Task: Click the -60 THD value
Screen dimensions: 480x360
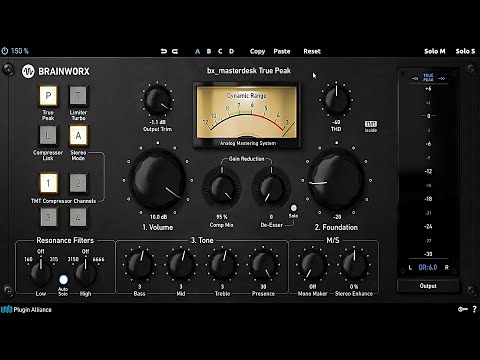Action: click(336, 122)
